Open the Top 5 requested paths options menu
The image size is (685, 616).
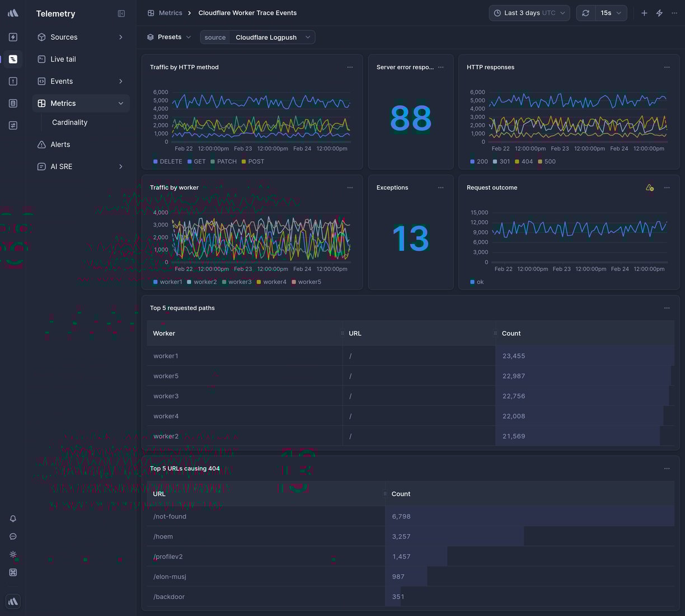point(667,307)
